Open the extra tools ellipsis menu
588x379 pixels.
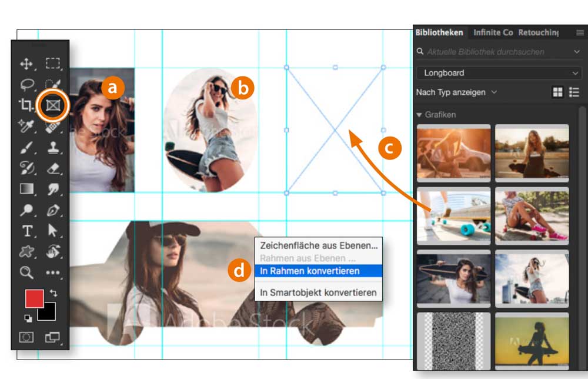[x=53, y=273]
